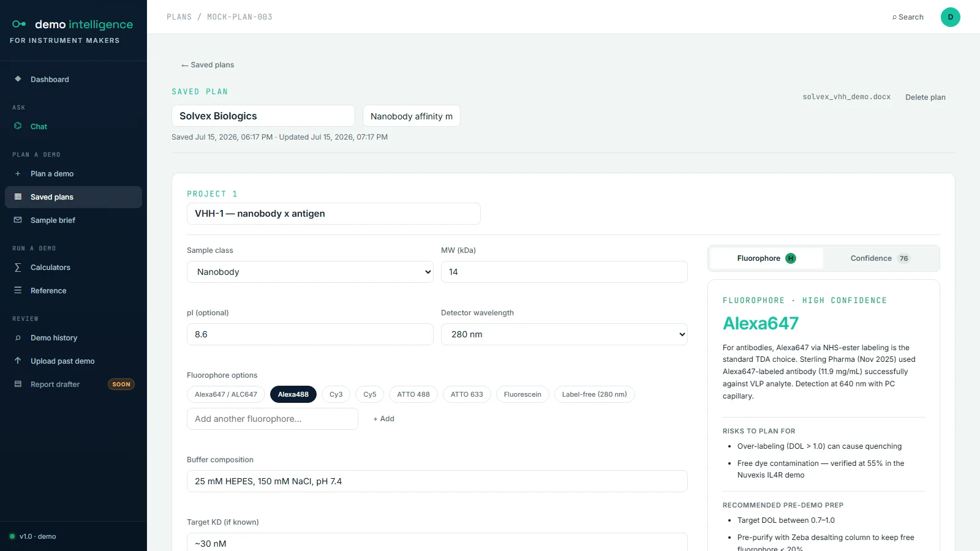The width and height of the screenshot is (980, 551).
Task: Click the SOON badge next to Report drafter
Action: (121, 384)
